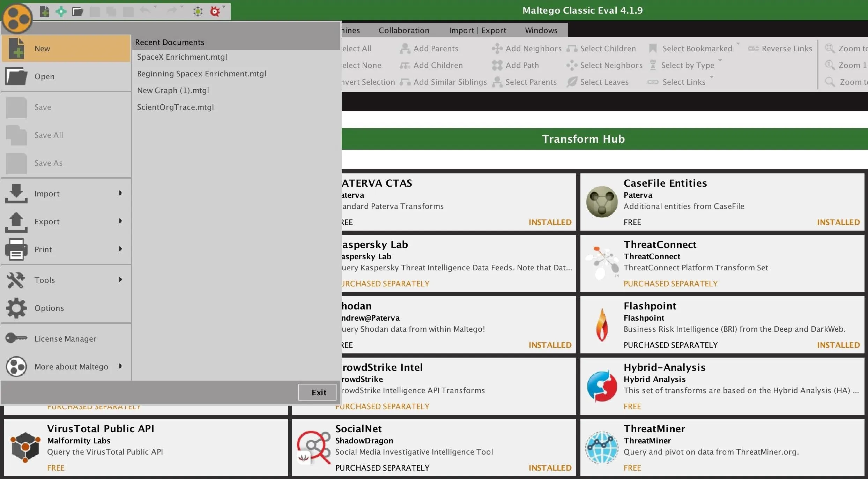The width and height of the screenshot is (868, 479).
Task: Click the teal add-entity icon in quick toolbar
Action: pyautogui.click(x=61, y=12)
